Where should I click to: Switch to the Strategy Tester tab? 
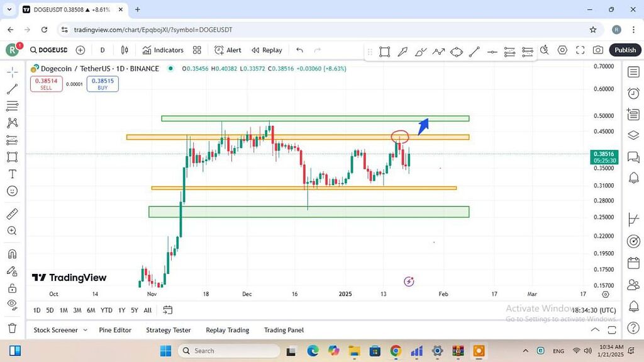click(x=168, y=330)
